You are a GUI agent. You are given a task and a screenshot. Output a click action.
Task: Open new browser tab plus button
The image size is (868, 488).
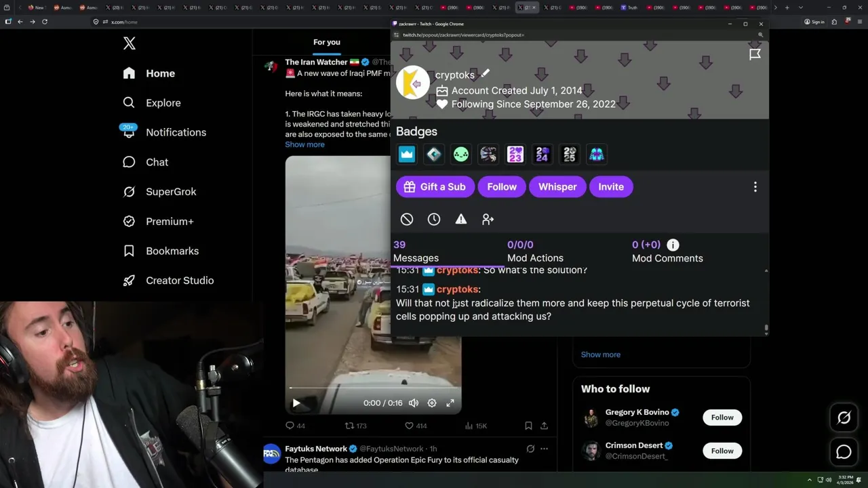787,7
